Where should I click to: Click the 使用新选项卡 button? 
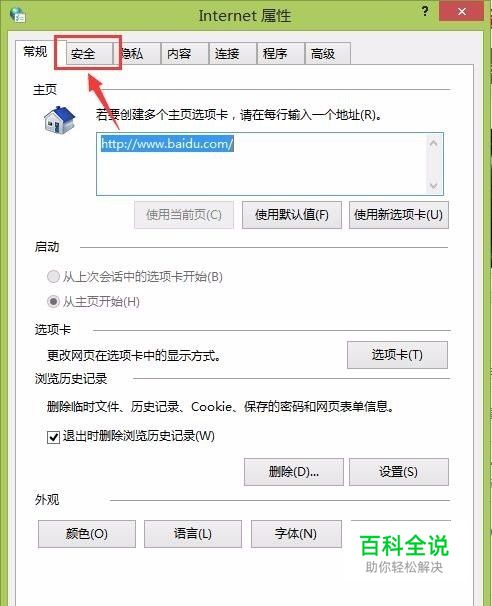pos(398,215)
